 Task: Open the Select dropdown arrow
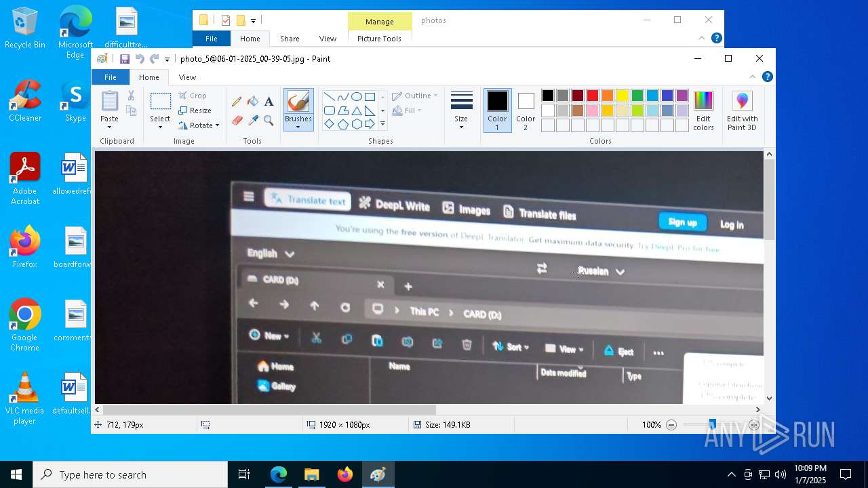tap(160, 127)
